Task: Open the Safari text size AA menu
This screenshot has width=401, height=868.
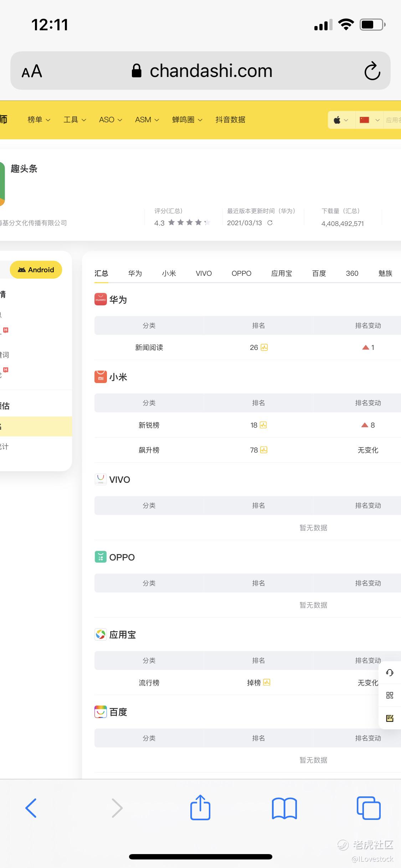Action: 32,71
